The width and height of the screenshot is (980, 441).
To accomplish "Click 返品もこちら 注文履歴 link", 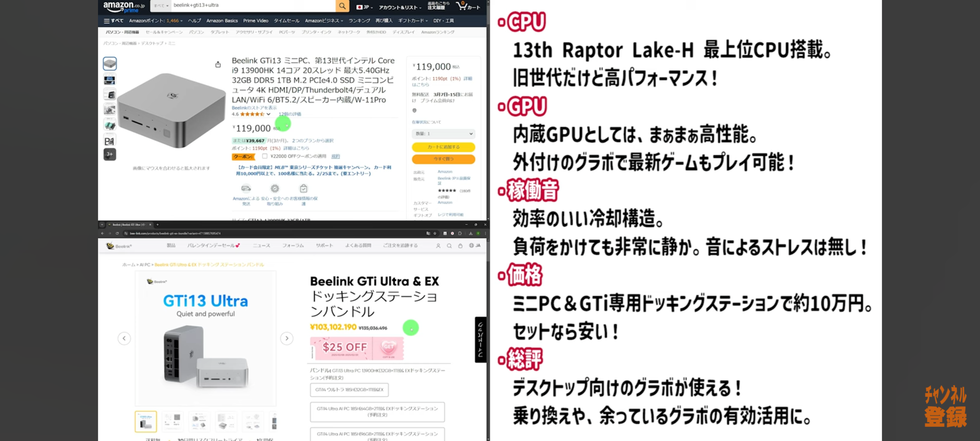I will [438, 6].
